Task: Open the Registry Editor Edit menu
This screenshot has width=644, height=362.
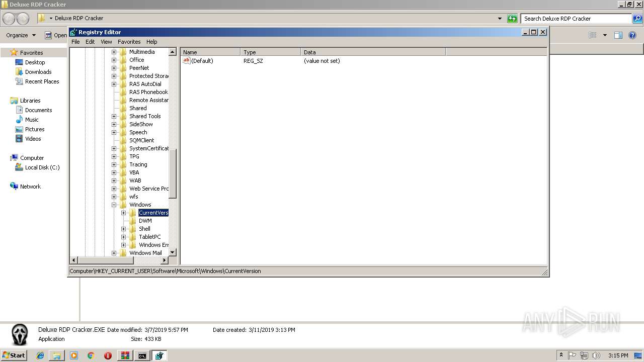Action: (90, 42)
